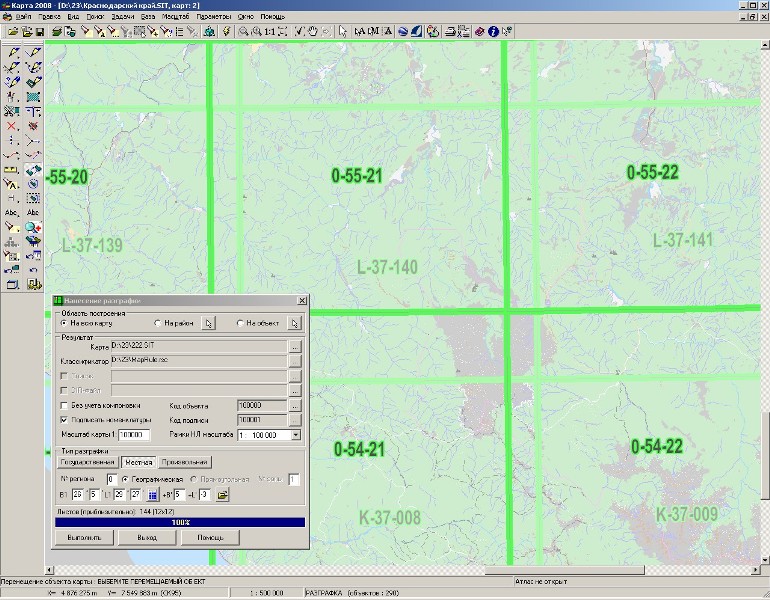
Task: Click the 100% progress bar
Action: click(180, 522)
